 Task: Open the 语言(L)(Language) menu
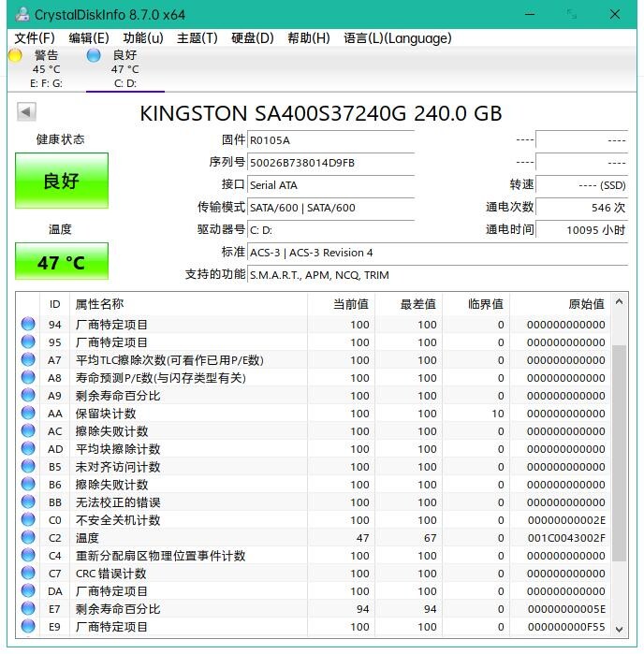[397, 38]
